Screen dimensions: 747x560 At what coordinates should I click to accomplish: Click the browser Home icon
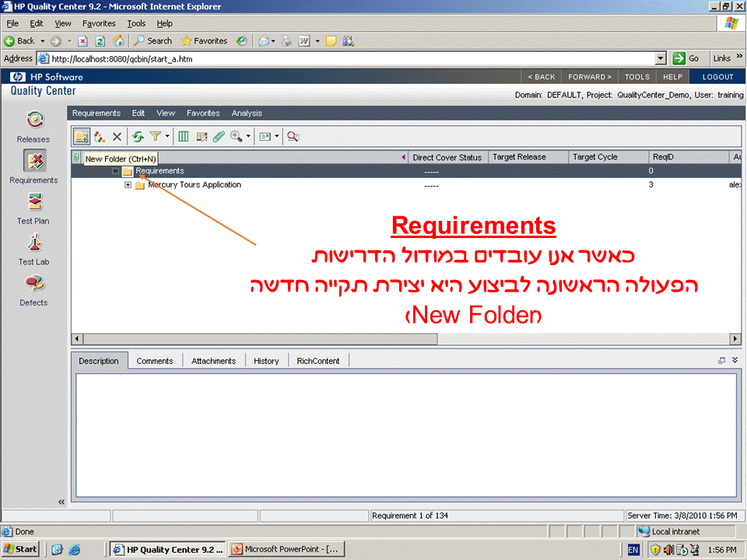tap(117, 41)
